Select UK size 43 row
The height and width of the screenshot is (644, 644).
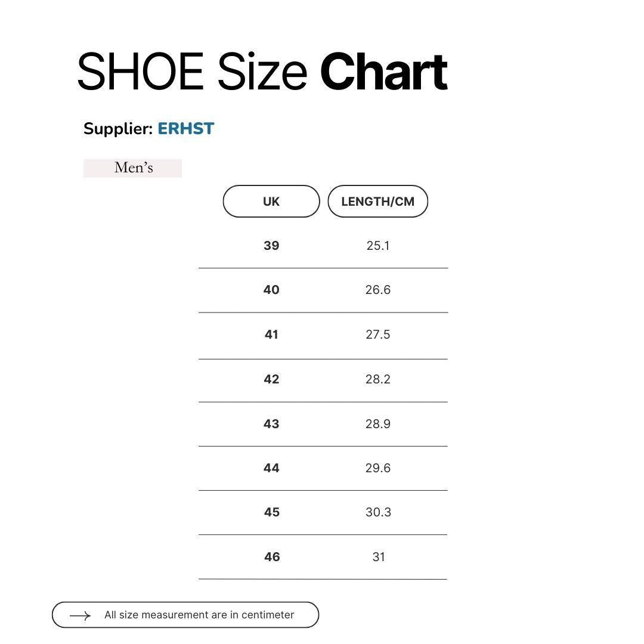[x=323, y=424]
